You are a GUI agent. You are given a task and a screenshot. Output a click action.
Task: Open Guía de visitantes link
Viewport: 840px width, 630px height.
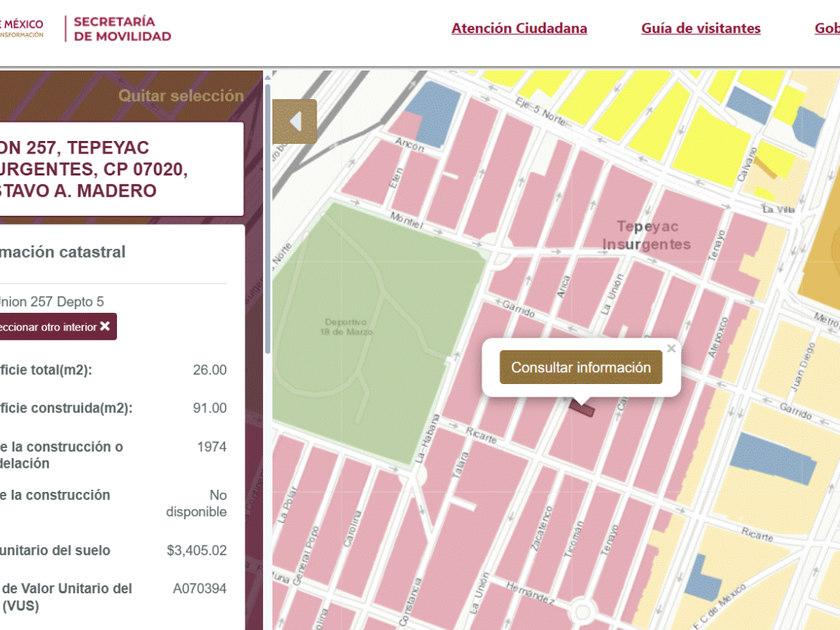pyautogui.click(x=701, y=28)
